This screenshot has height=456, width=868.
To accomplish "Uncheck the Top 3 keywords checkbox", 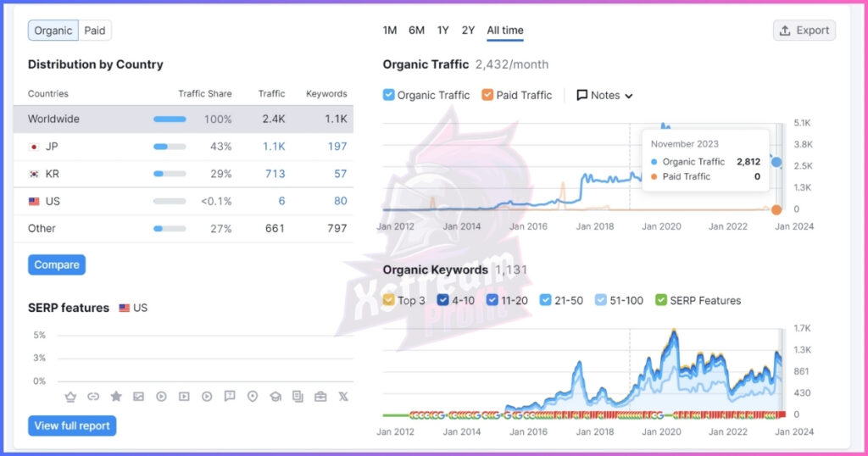I will pos(389,300).
